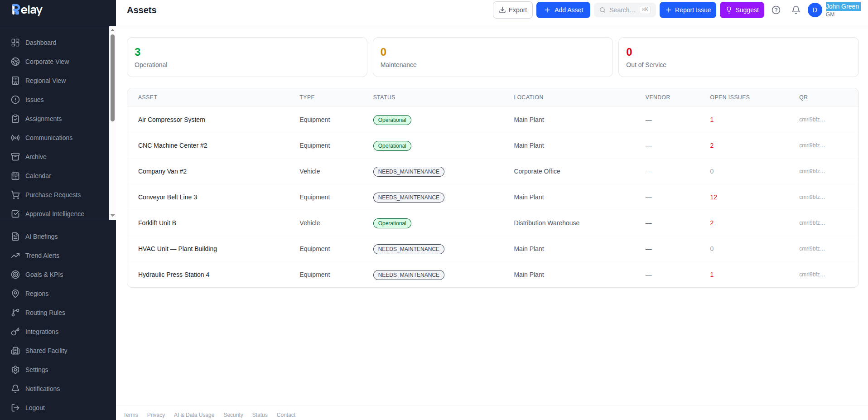Viewport: 868px width, 420px height.
Task: Click sidebar scroll down arrow
Action: (112, 216)
